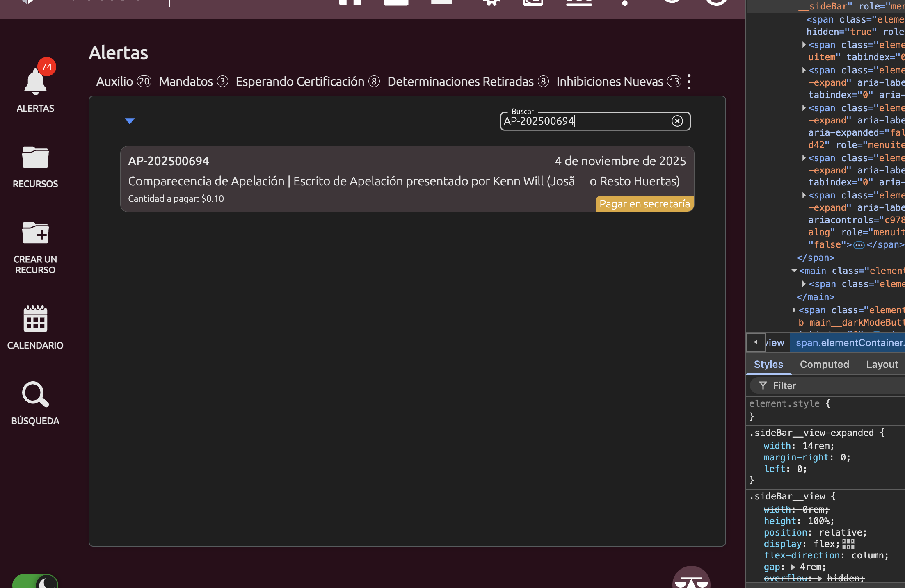The width and height of the screenshot is (905, 588).
Task: Open the Alertas bell icon
Action: click(x=35, y=82)
